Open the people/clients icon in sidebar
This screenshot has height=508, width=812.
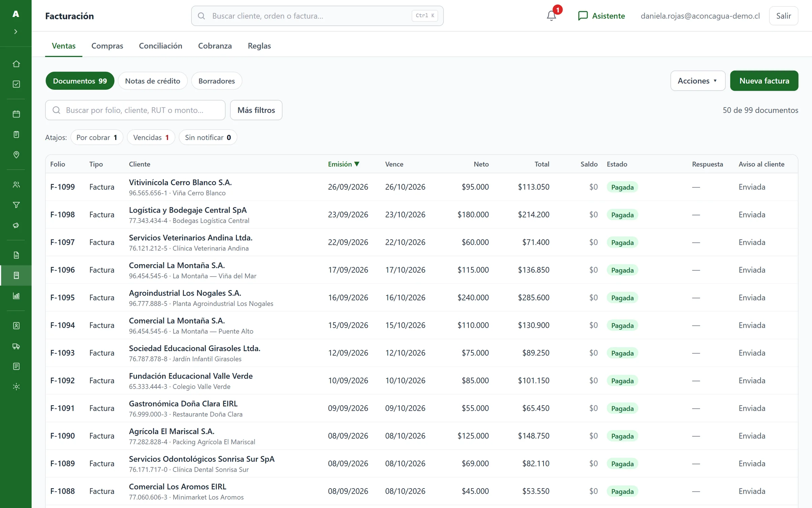click(x=16, y=185)
